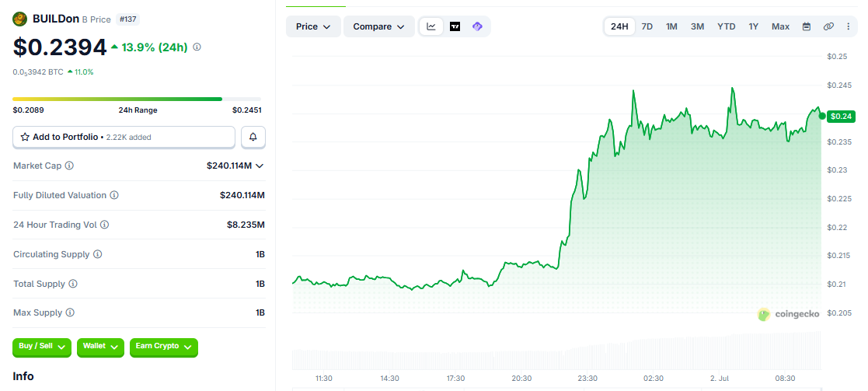Show Circulating Supply info icon
The height and width of the screenshot is (391, 868).
coord(97,254)
